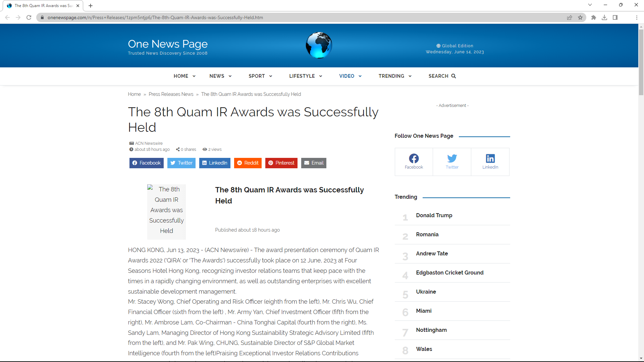
Task: Click the ACN Newswire source icon
Action: tap(131, 143)
